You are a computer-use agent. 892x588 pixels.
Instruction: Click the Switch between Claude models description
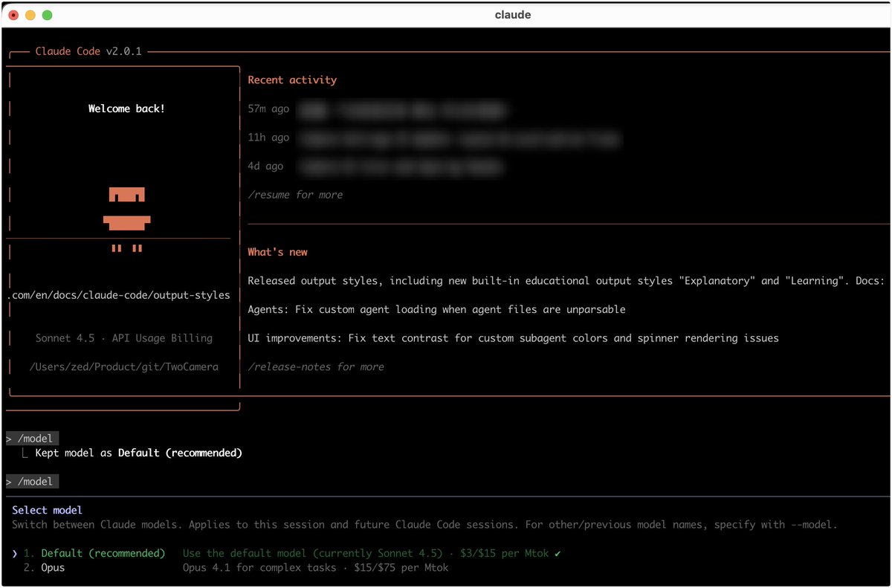coord(424,525)
